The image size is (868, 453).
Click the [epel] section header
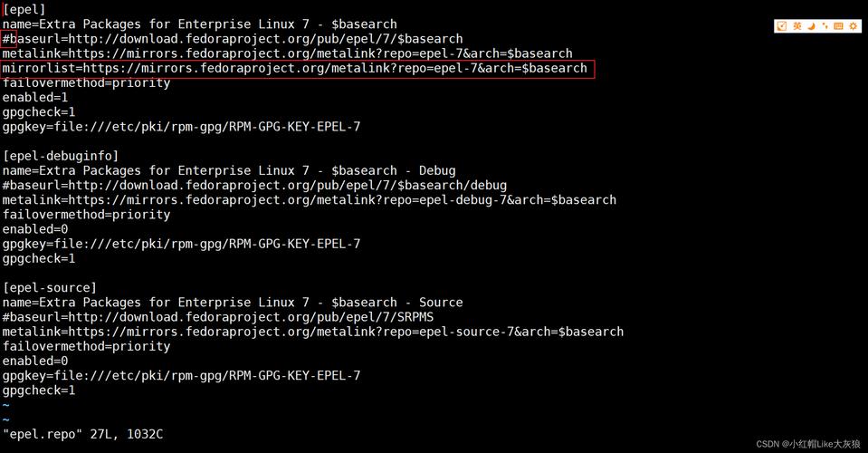pos(24,9)
